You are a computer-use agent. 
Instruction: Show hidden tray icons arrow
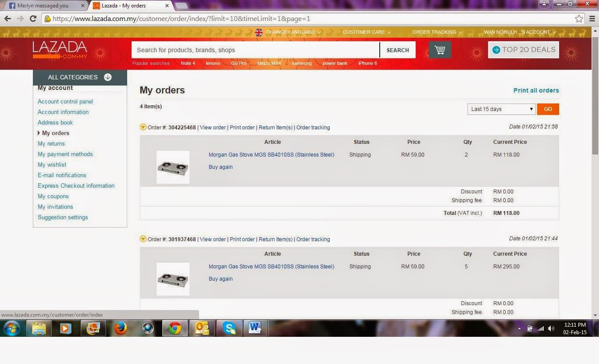pos(519,328)
